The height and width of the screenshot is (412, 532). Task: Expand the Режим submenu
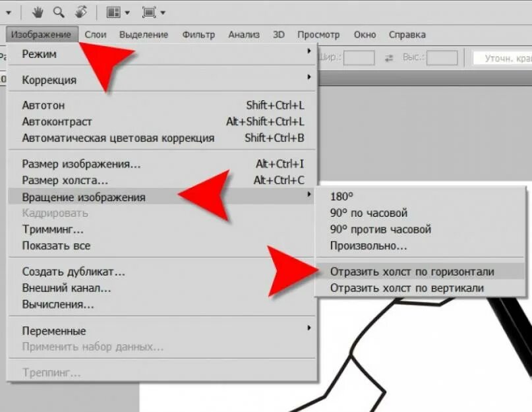(162, 54)
